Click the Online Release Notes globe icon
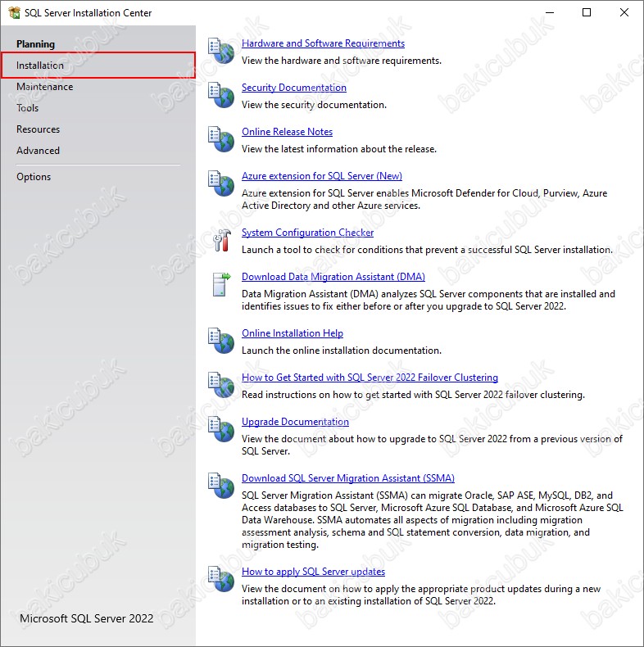This screenshot has height=647, width=644. point(221,139)
